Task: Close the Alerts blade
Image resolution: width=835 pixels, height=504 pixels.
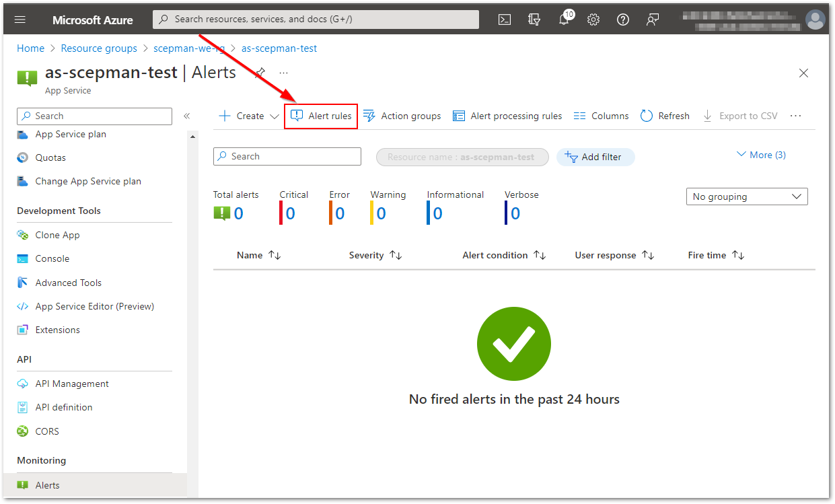Action: tap(803, 73)
